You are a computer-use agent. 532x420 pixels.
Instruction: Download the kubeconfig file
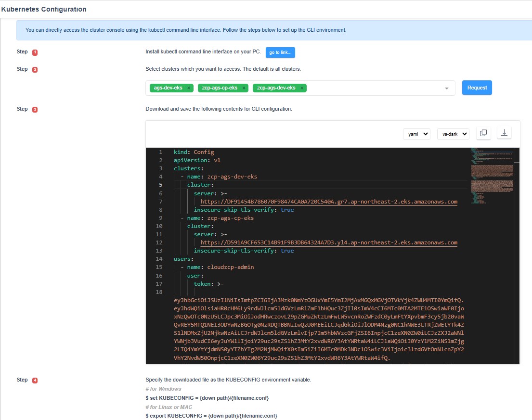(x=504, y=133)
